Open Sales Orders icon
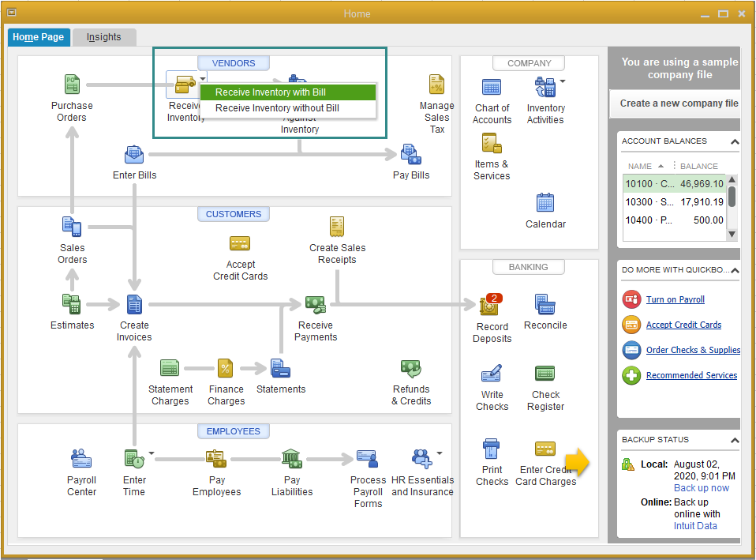This screenshot has height=560, width=756. pos(72,227)
